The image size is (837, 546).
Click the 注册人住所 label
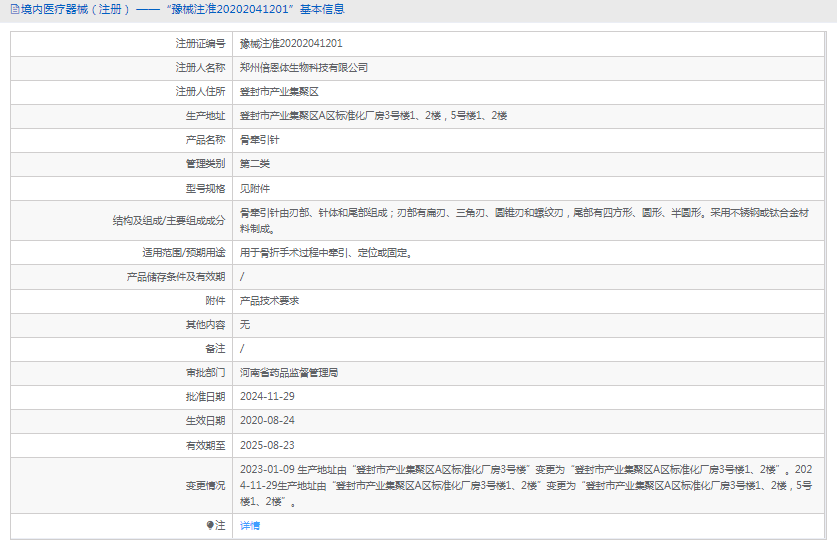[x=201, y=92]
